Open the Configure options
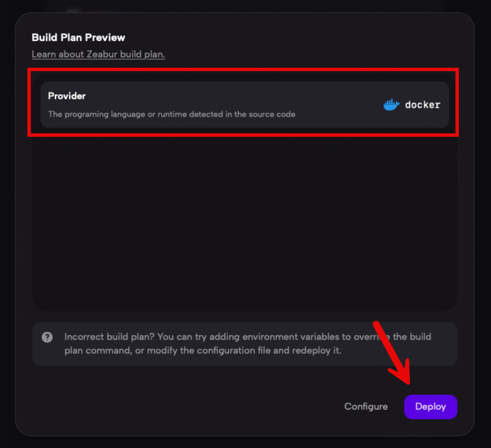The width and height of the screenshot is (491, 448). click(x=366, y=407)
